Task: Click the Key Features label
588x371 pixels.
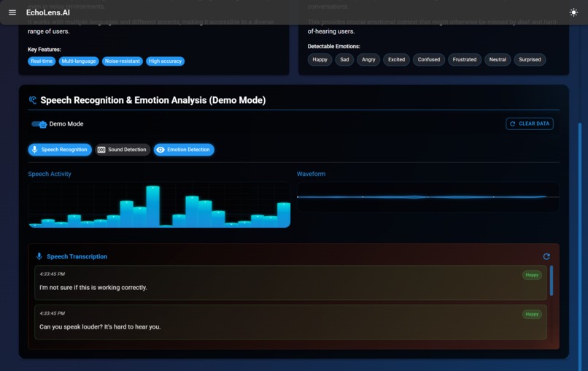Action: coord(45,50)
